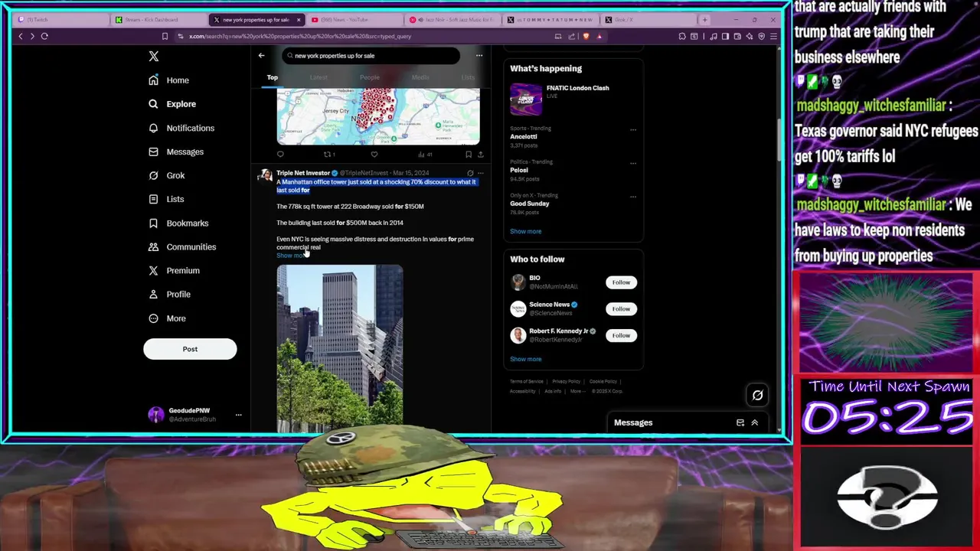Screen dimensions: 980x551
Task: Compose new message in Messages drawer
Action: pos(740,422)
